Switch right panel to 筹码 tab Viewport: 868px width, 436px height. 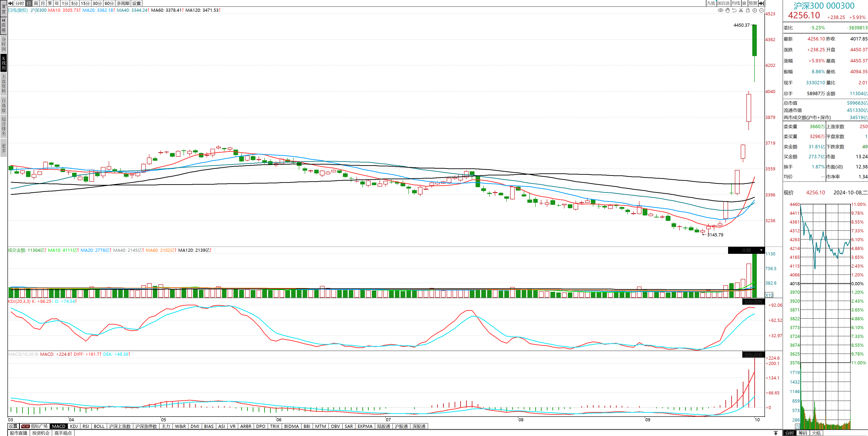pyautogui.click(x=803, y=433)
